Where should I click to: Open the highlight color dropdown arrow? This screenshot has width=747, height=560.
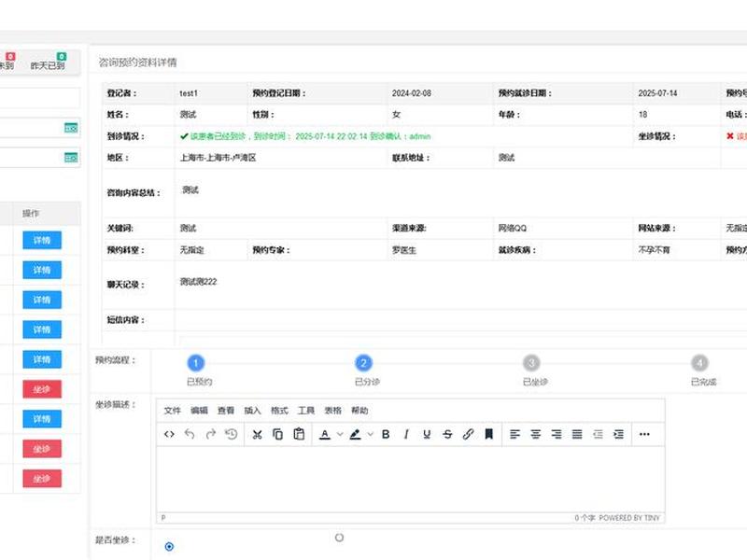(370, 434)
